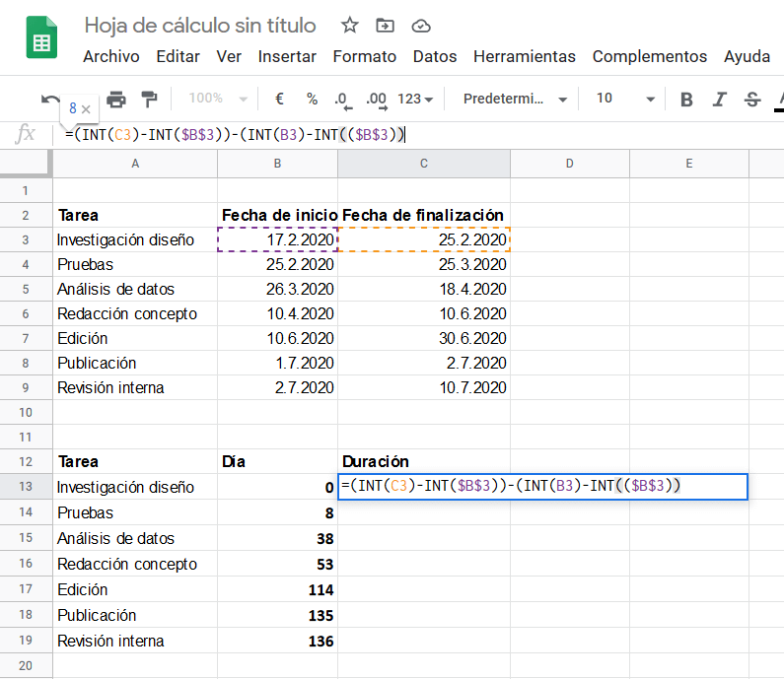The height and width of the screenshot is (679, 784).
Task: Open the Editar menu
Action: point(178,56)
